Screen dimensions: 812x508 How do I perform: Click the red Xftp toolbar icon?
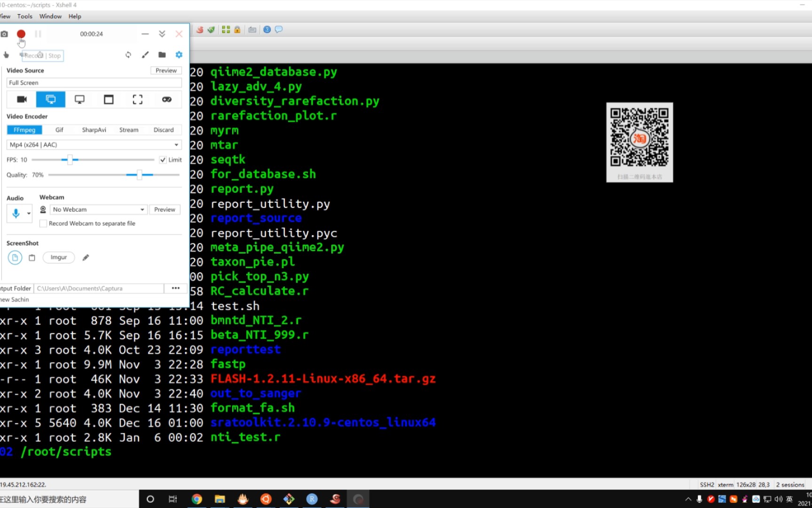(x=200, y=30)
